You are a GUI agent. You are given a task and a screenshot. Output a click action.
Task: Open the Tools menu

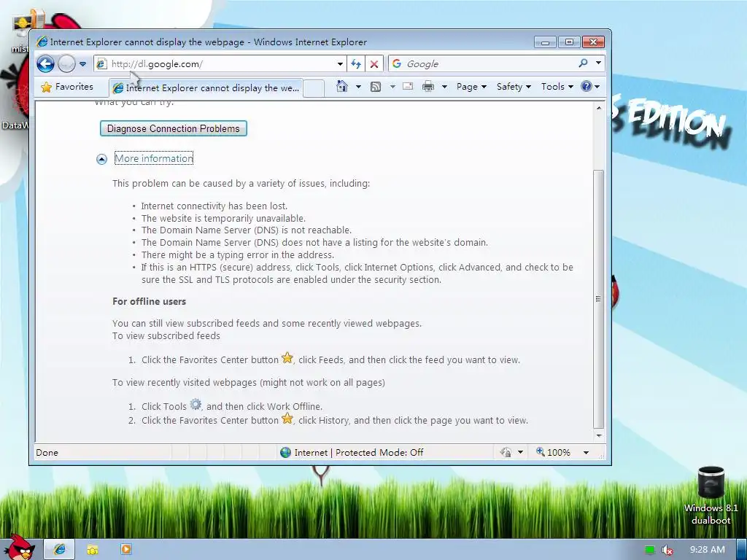[x=557, y=87]
